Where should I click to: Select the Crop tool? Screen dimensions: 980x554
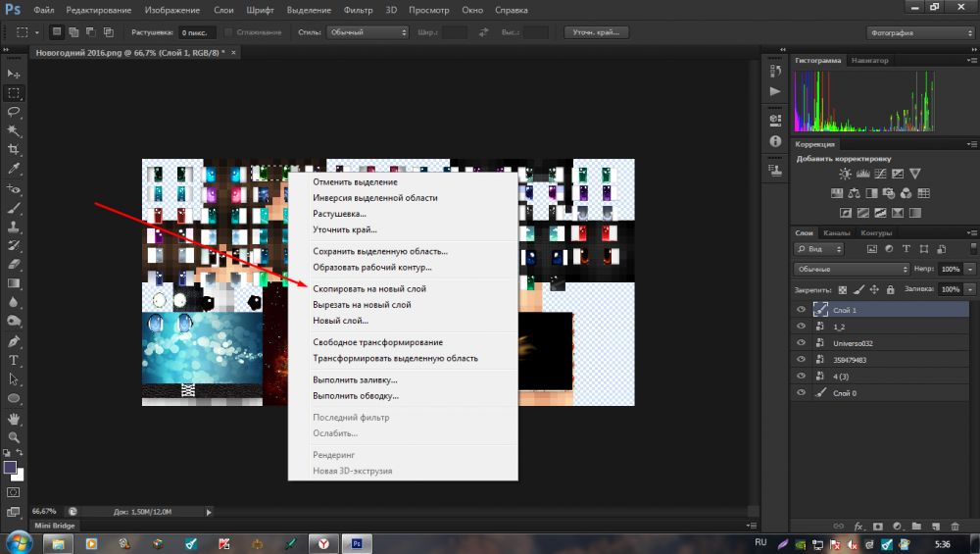click(x=14, y=149)
